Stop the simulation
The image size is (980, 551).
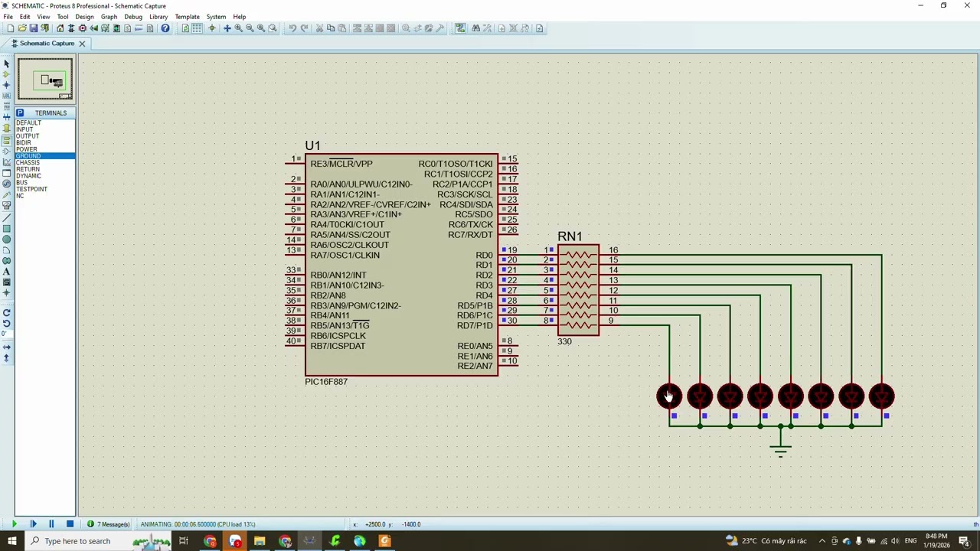70,524
